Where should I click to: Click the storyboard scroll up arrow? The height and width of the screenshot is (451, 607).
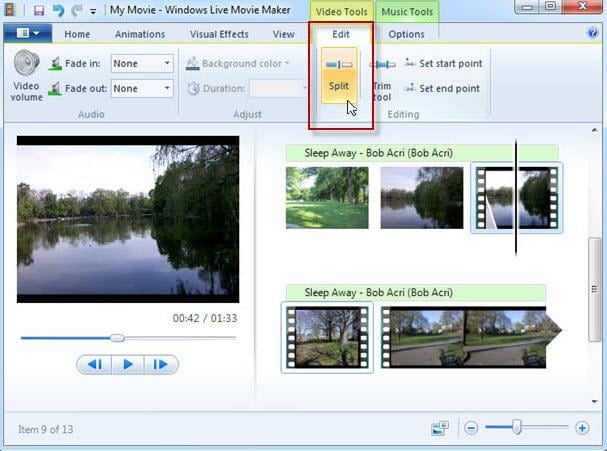(594, 131)
